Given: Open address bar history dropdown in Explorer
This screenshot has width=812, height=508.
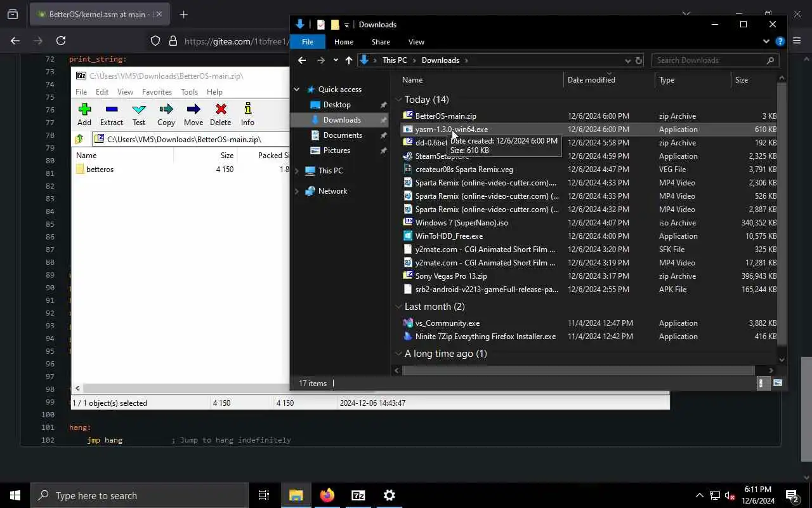Looking at the screenshot, I should pyautogui.click(x=628, y=60).
